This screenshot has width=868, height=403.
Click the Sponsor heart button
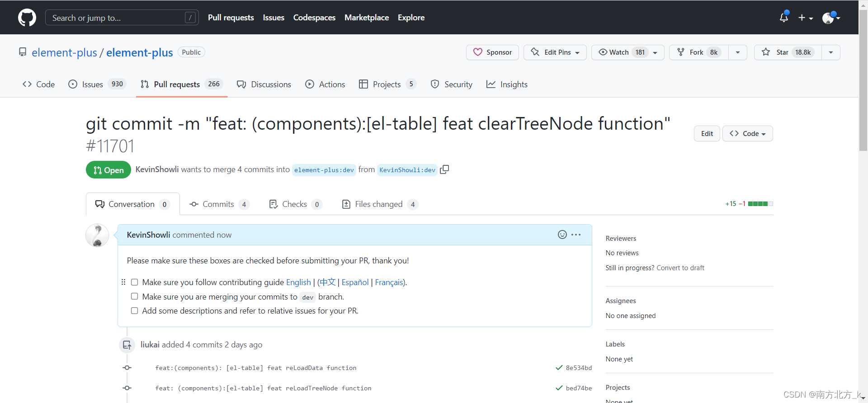(492, 52)
